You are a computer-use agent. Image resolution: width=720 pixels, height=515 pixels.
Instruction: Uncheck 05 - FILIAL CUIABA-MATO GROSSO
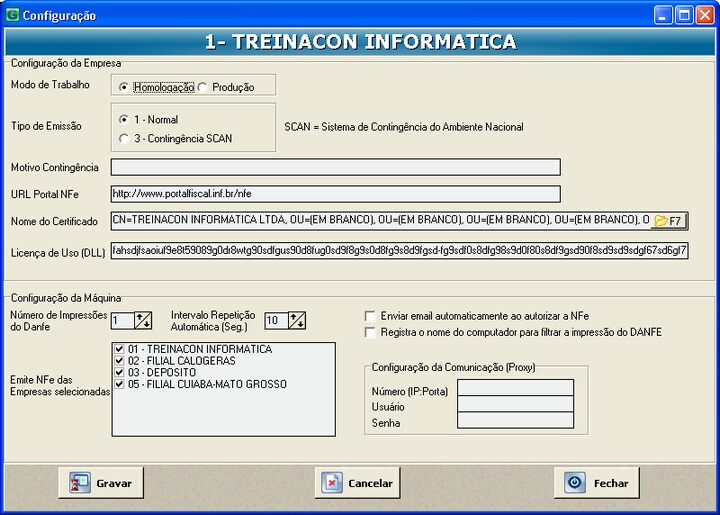119,384
